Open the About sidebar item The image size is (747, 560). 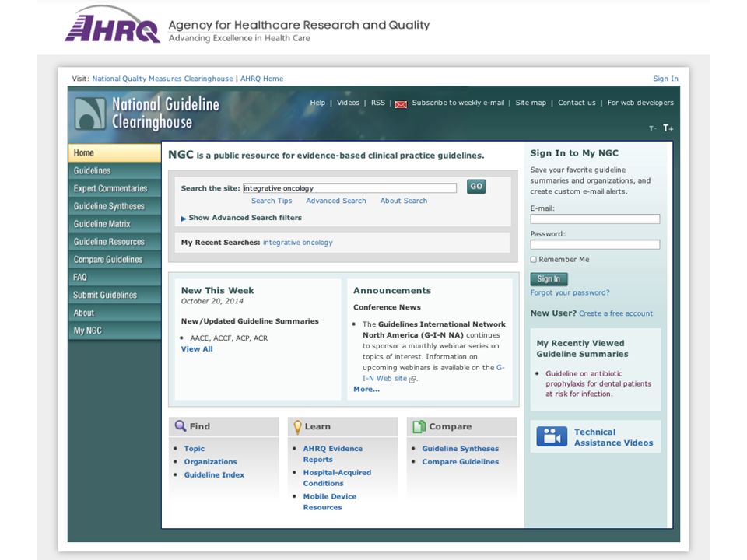pyautogui.click(x=114, y=313)
